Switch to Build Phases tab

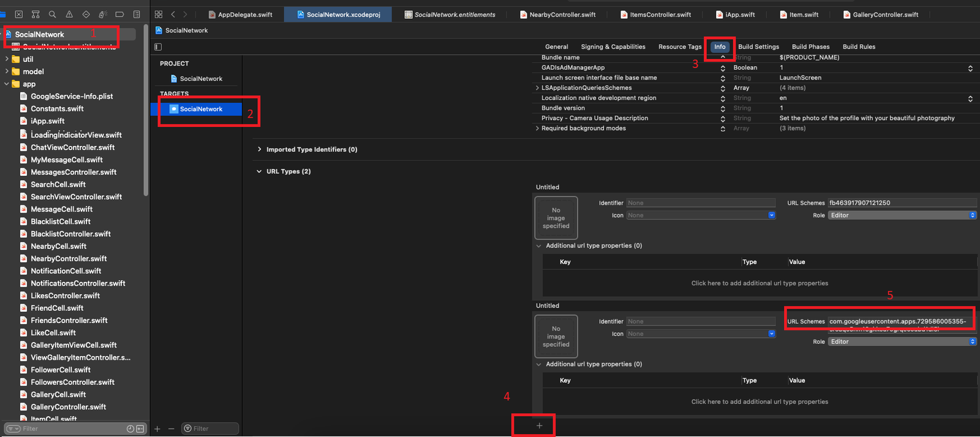(810, 47)
